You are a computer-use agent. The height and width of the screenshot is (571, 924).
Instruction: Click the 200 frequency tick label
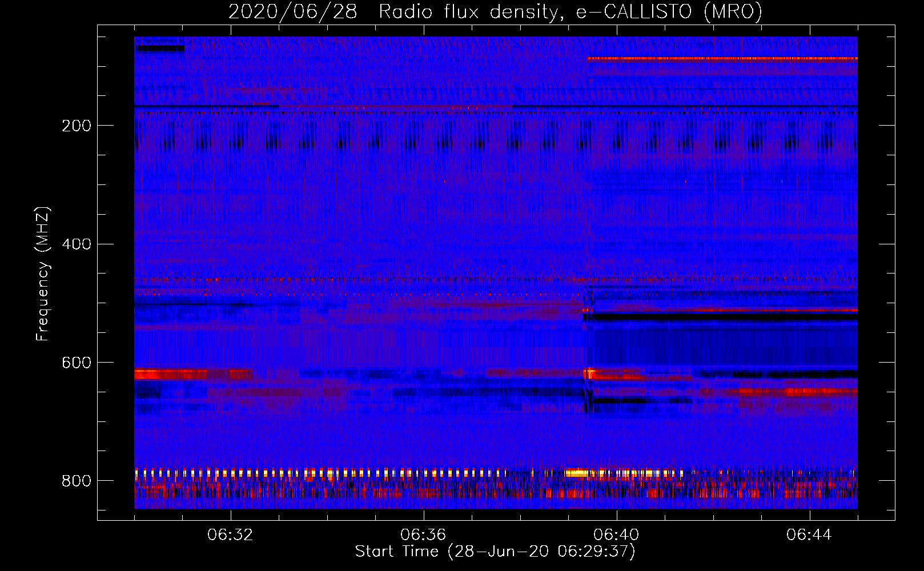pos(77,126)
